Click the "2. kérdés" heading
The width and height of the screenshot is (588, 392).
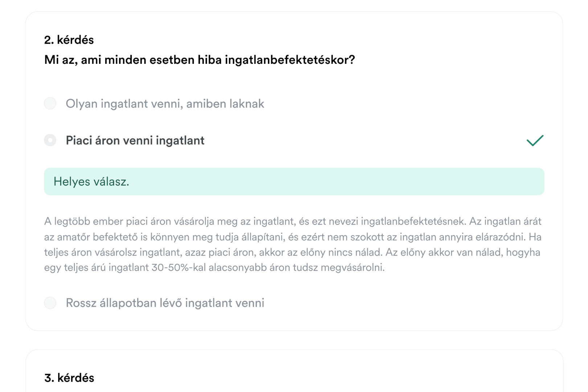pyautogui.click(x=69, y=40)
